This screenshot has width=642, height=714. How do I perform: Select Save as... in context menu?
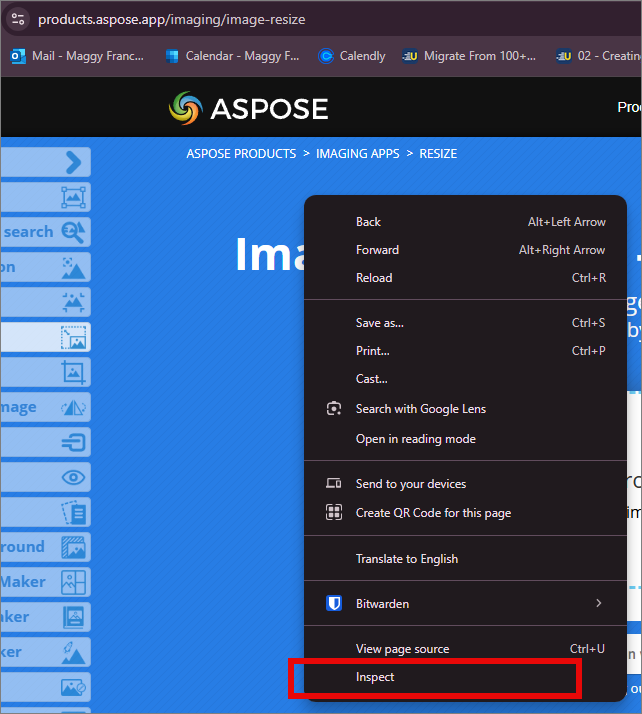(x=465, y=323)
